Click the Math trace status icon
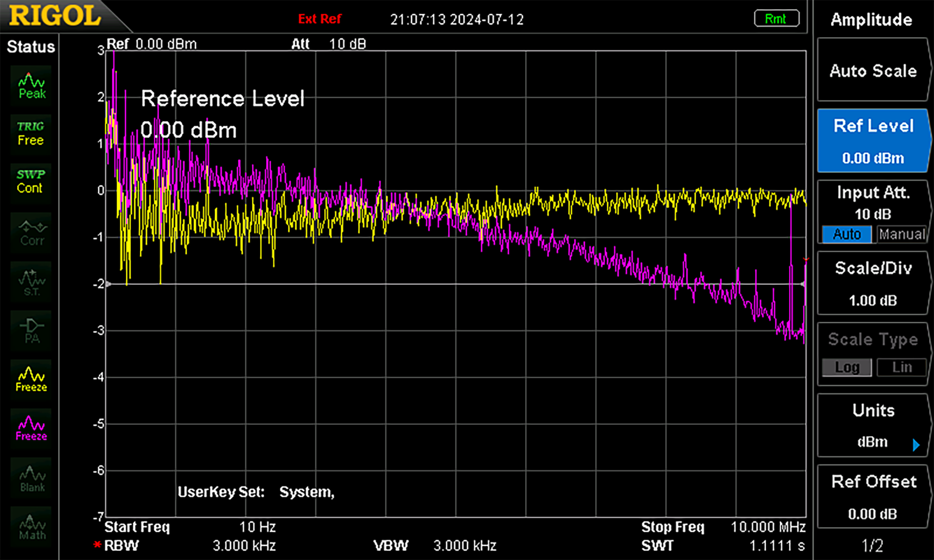The height and width of the screenshot is (560, 934). point(31,527)
